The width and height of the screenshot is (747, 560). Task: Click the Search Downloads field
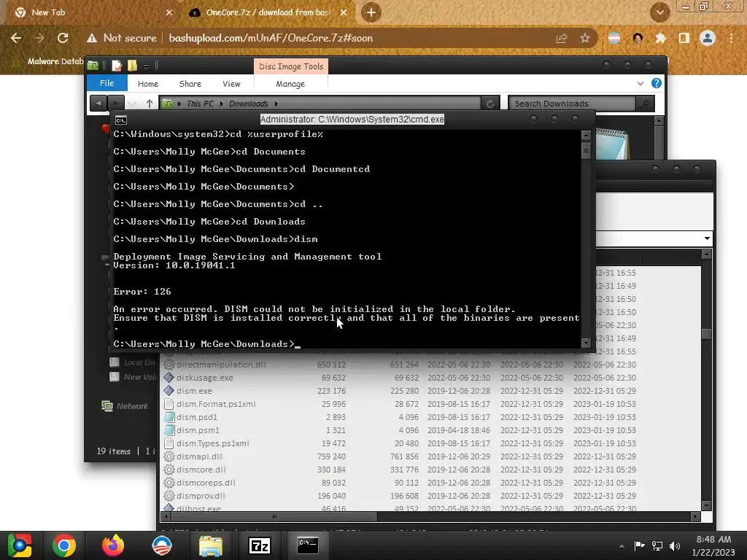(x=572, y=104)
